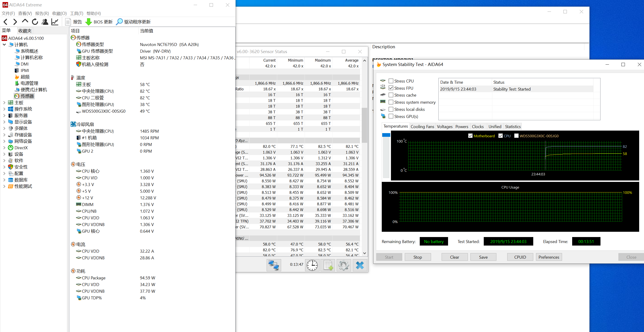Image resolution: width=644 pixels, height=332 pixels.
Task: Select the 超频 flame item in the tree
Action: point(23,77)
